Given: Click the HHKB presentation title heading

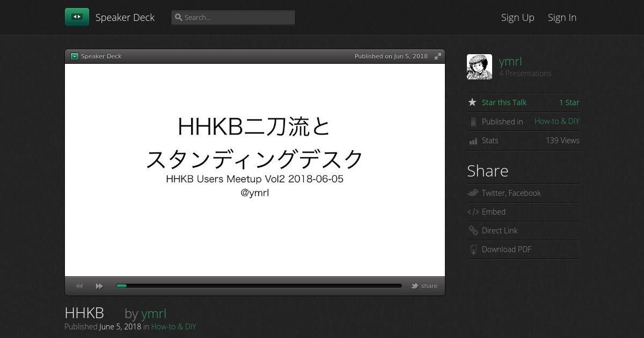Looking at the screenshot, I should pyautogui.click(x=84, y=313).
